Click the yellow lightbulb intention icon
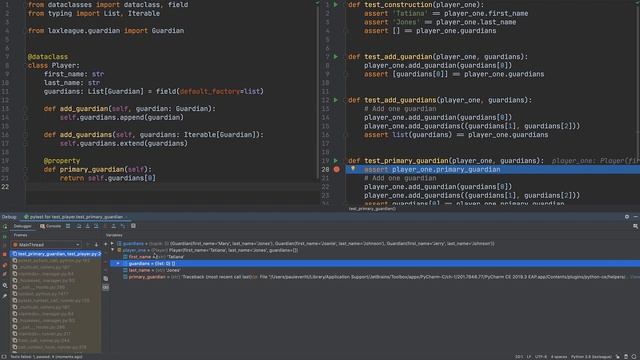This screenshot has height=360, width=640. click(x=353, y=169)
